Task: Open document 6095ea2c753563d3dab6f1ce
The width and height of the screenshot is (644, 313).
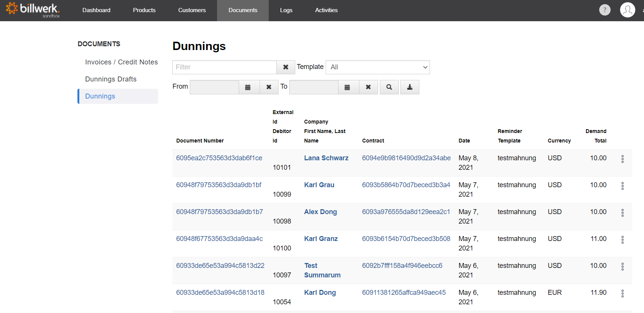Action: (219, 158)
